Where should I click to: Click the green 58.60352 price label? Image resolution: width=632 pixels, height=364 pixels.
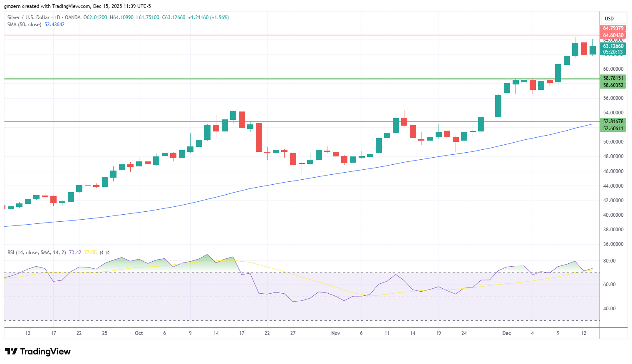(x=613, y=85)
